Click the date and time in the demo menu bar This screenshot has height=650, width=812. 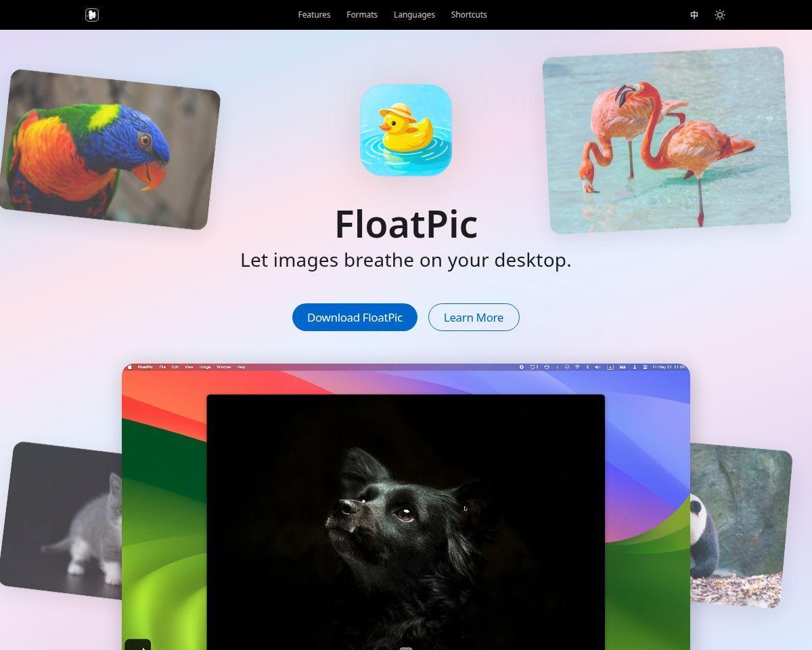click(669, 367)
